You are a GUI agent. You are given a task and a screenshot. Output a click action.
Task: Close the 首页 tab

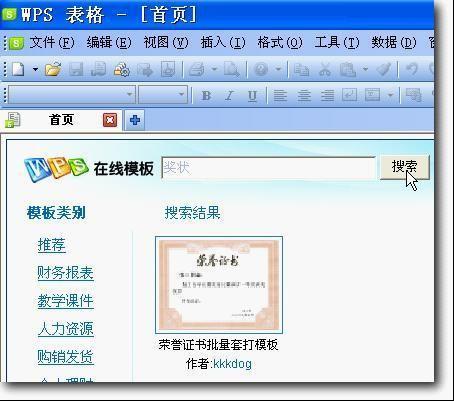(110, 120)
